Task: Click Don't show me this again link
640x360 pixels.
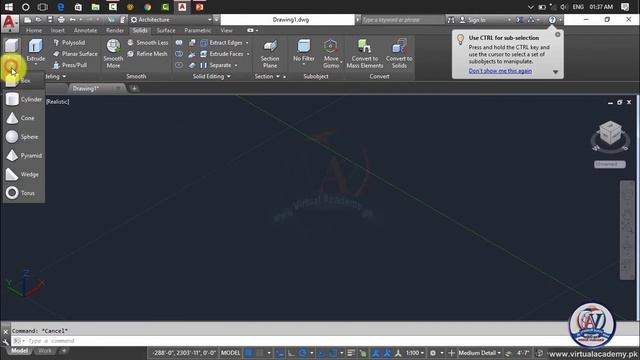Action: (x=500, y=71)
